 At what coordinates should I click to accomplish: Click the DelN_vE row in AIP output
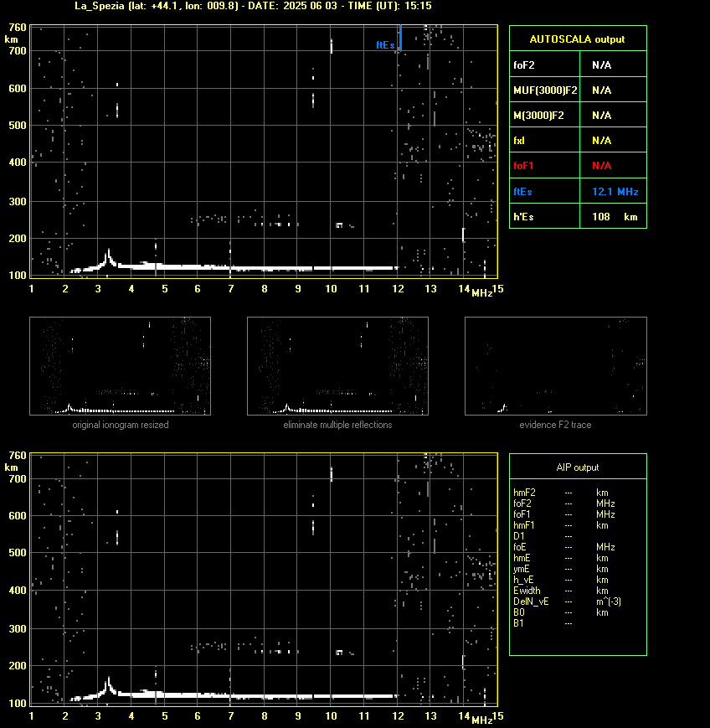coord(567,602)
